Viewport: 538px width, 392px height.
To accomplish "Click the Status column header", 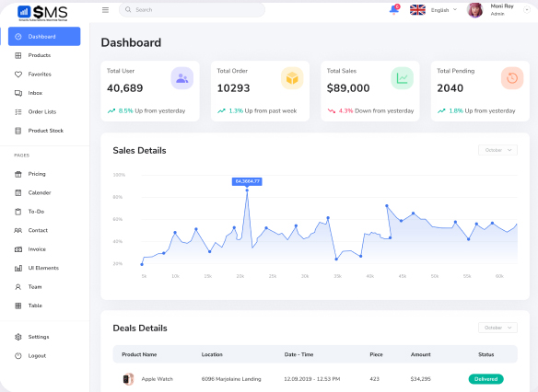I will coord(486,354).
